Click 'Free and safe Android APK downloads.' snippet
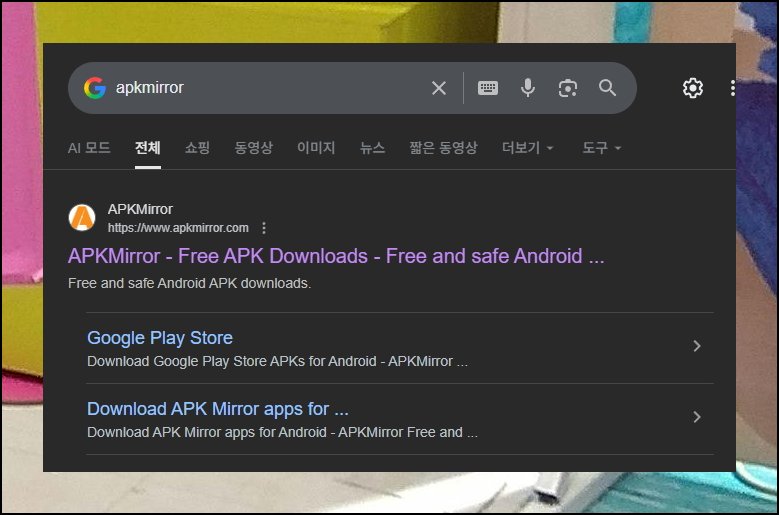The image size is (779, 515). 189,283
